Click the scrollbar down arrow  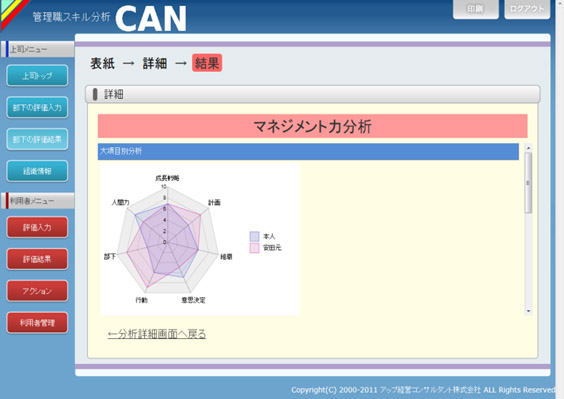coord(528,311)
